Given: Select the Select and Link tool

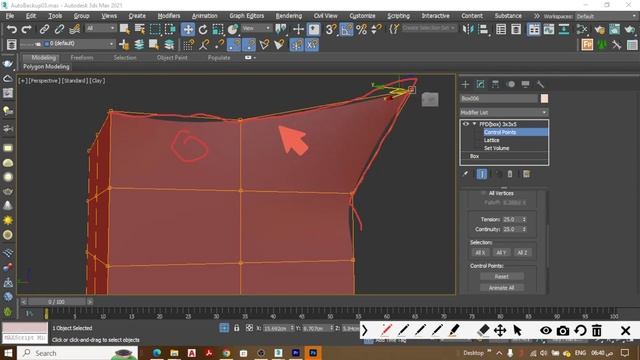Looking at the screenshot, I should click(44, 29).
